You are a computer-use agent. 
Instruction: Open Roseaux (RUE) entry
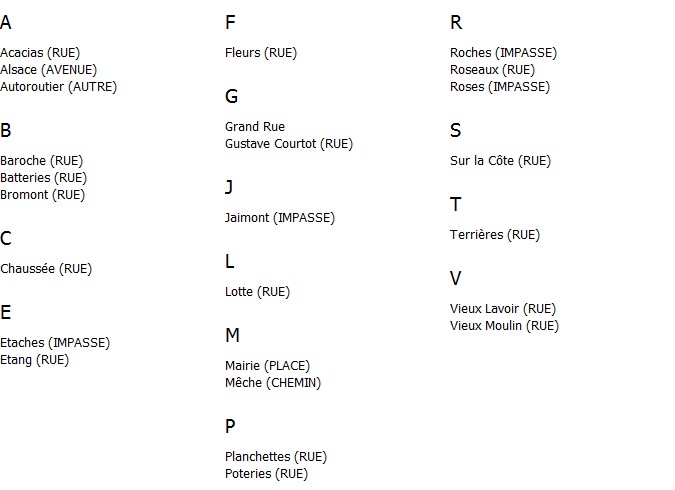(x=492, y=70)
